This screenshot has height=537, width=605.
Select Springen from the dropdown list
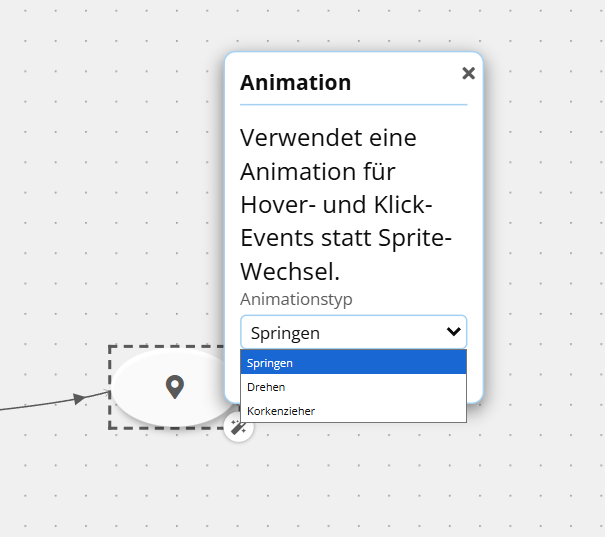(352, 363)
